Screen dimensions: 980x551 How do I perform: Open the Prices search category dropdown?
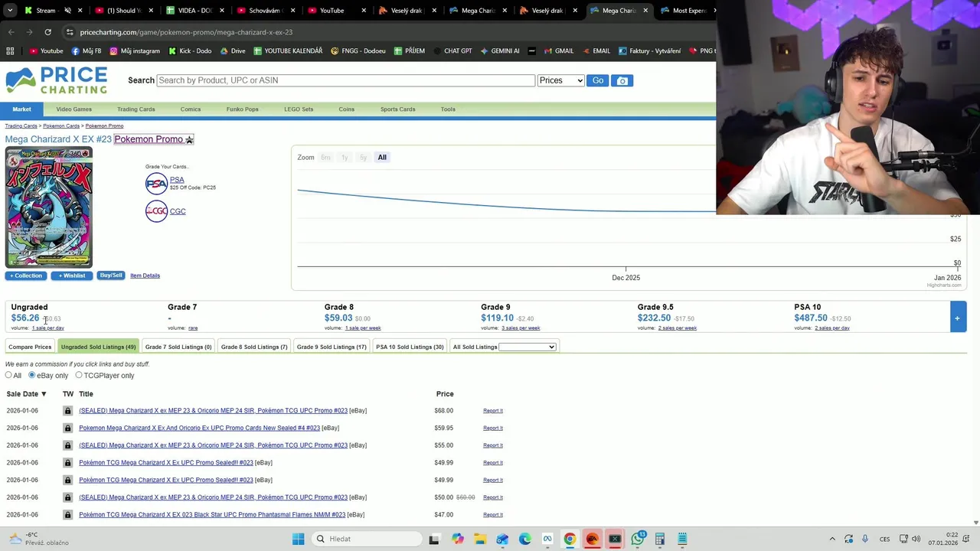point(560,80)
